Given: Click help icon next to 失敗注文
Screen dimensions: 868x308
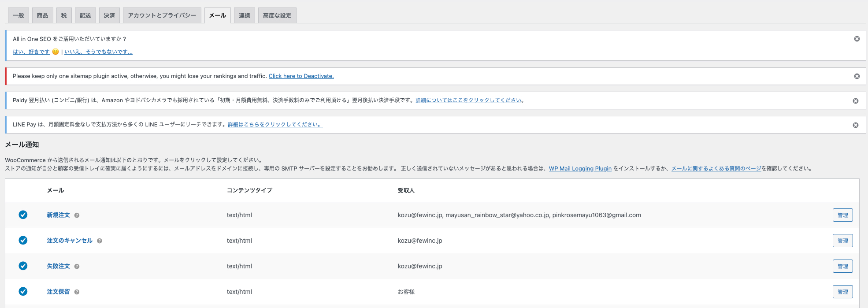Looking at the screenshot, I should [x=77, y=267].
